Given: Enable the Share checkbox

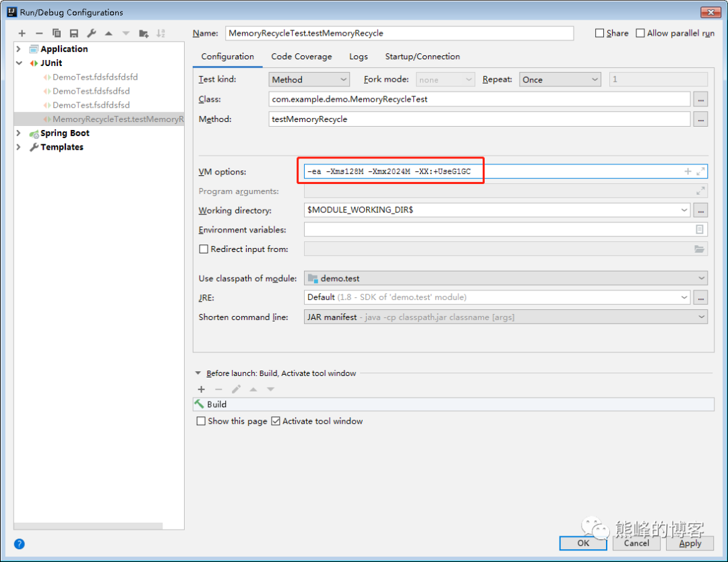Looking at the screenshot, I should coord(599,33).
